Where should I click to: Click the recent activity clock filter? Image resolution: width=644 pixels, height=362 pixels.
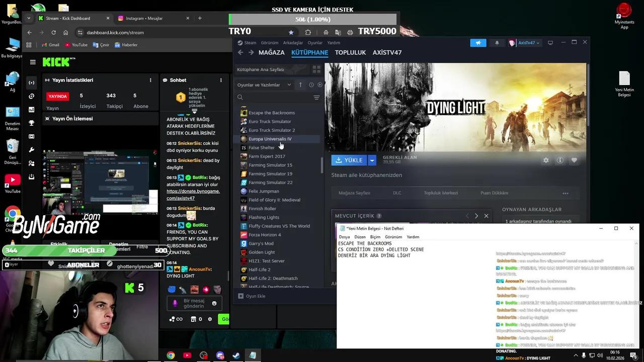click(x=311, y=85)
